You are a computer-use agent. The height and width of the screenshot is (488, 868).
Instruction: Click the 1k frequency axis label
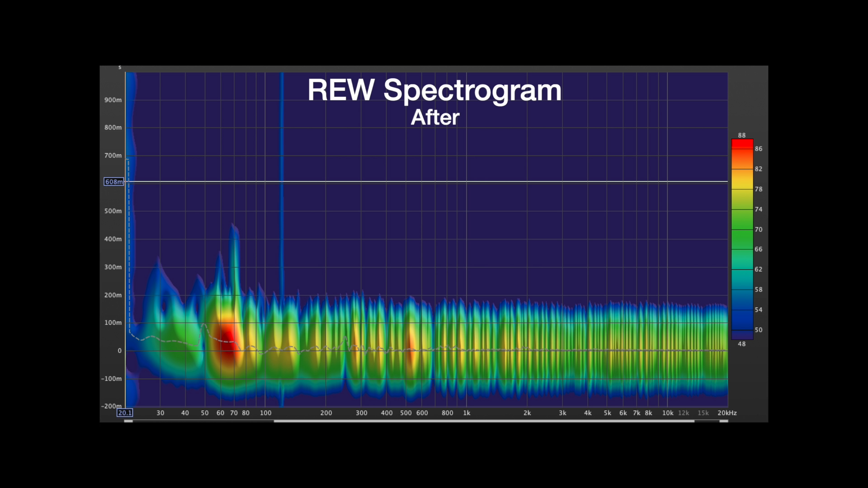(x=467, y=413)
